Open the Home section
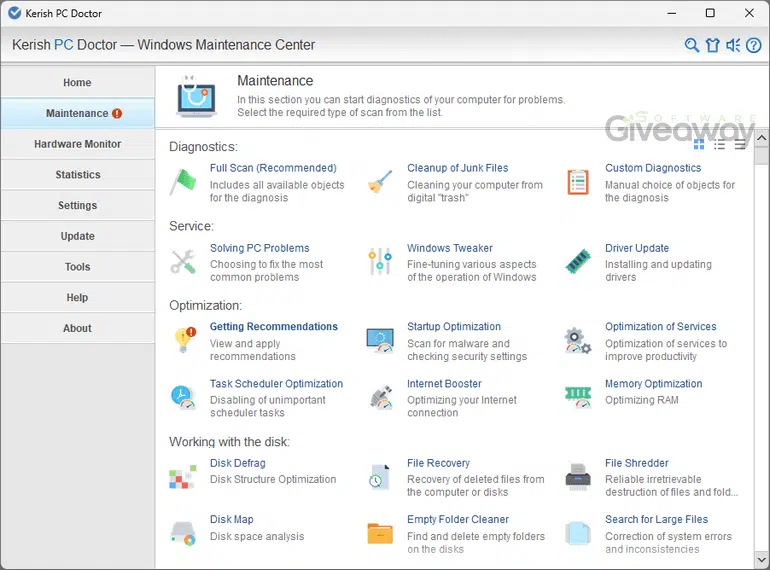 [x=78, y=82]
